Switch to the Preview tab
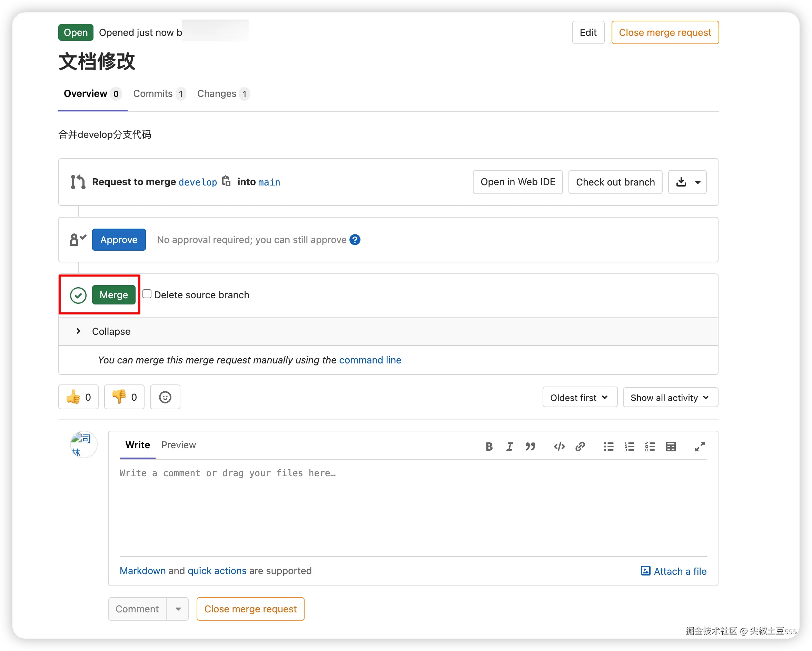812x651 pixels. click(x=178, y=445)
